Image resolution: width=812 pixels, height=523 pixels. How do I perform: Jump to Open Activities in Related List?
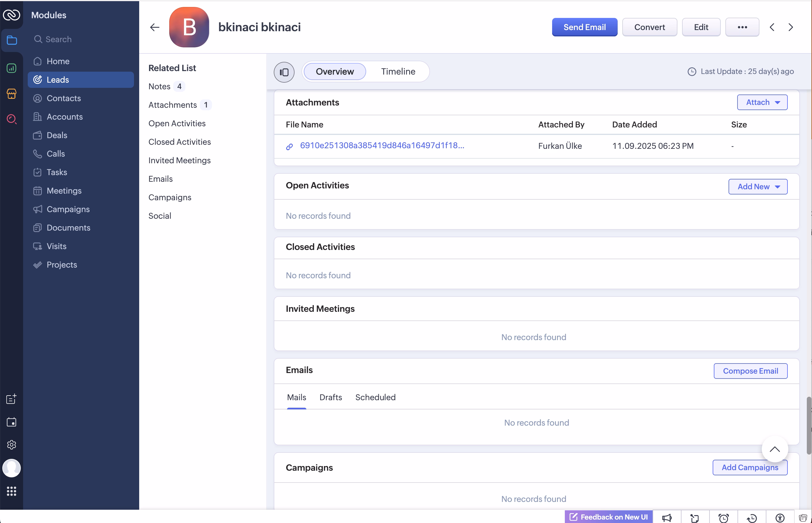[x=177, y=124]
